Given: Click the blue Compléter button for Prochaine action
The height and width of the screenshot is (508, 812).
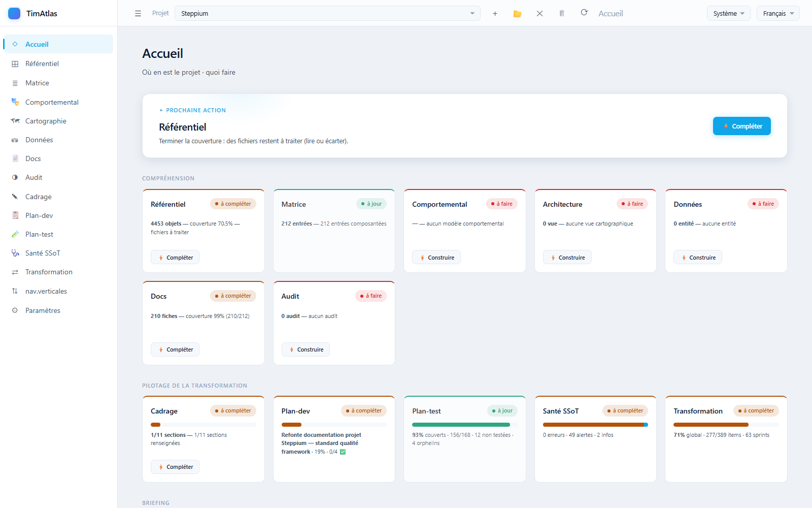Looking at the screenshot, I should point(742,126).
